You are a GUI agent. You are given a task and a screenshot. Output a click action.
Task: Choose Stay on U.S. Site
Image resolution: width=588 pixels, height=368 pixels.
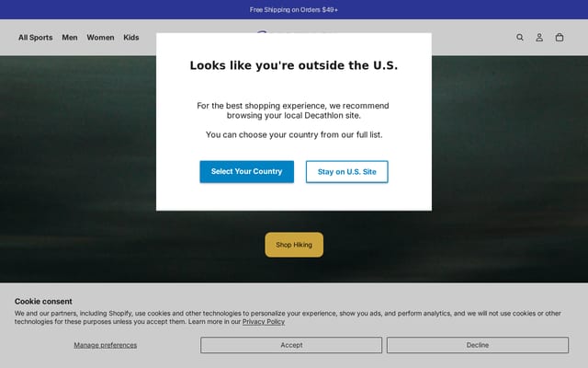pos(347,172)
